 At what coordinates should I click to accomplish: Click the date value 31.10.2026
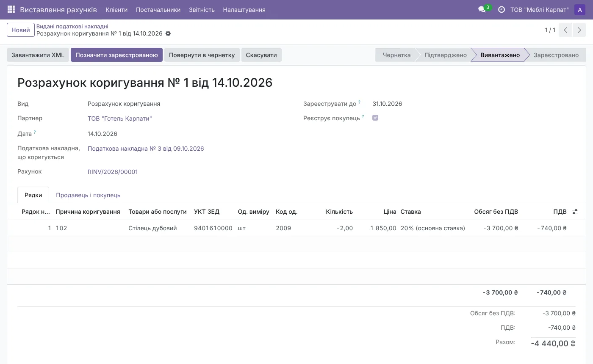(387, 104)
